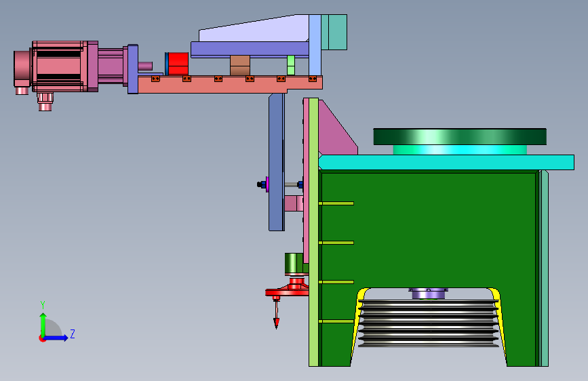Viewport: 588px width, 381px height.
Task: Click the topmost yellow-green rib on the cabinet
Action: (336, 203)
